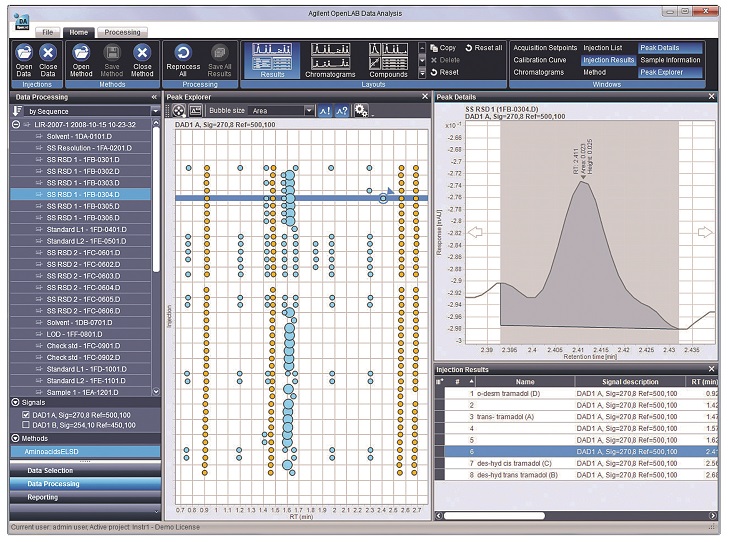730x542 pixels.
Task: Toggle the Calibration Curve window
Action: pyautogui.click(x=540, y=60)
